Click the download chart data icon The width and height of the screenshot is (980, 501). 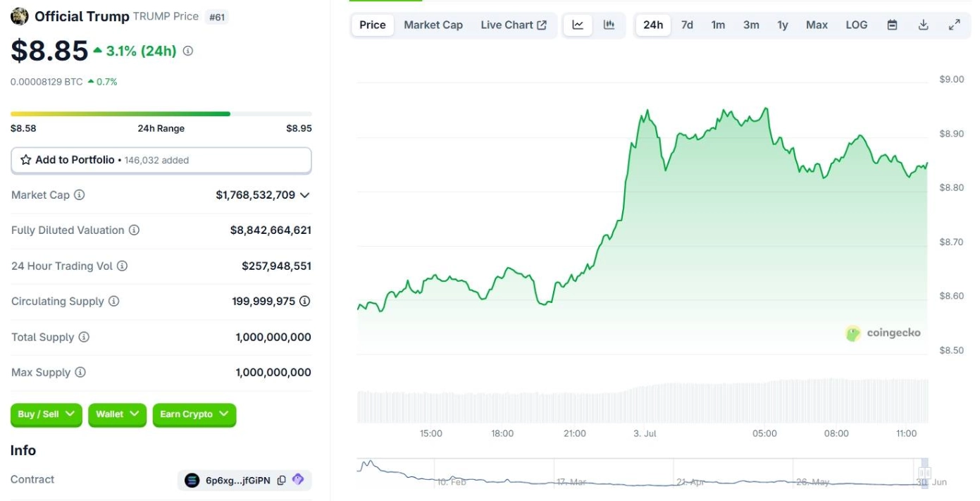[923, 25]
